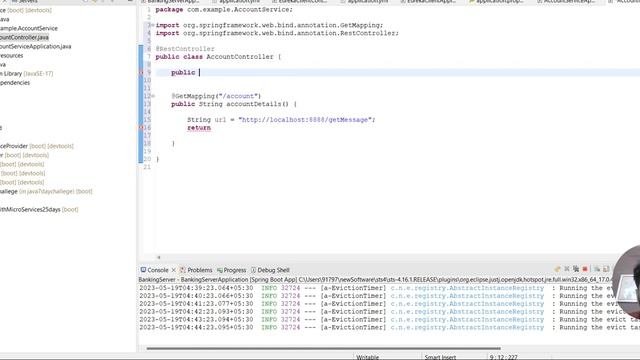Click the 'Smart Insert' status bar entry

pyautogui.click(x=440, y=357)
